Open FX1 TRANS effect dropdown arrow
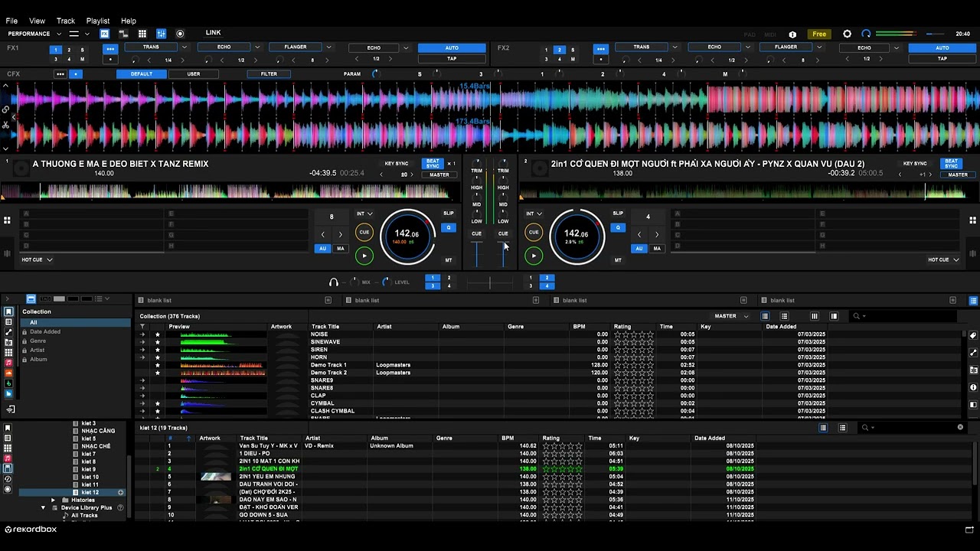This screenshot has height=551, width=980. 184,47
